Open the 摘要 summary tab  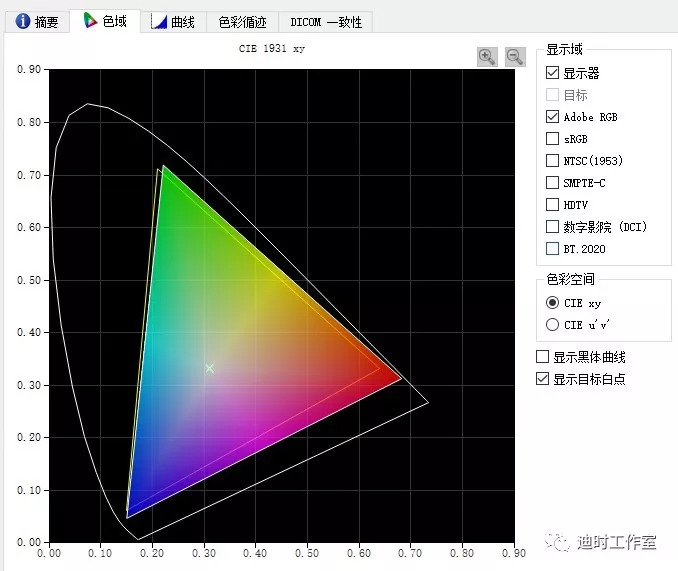[37, 22]
